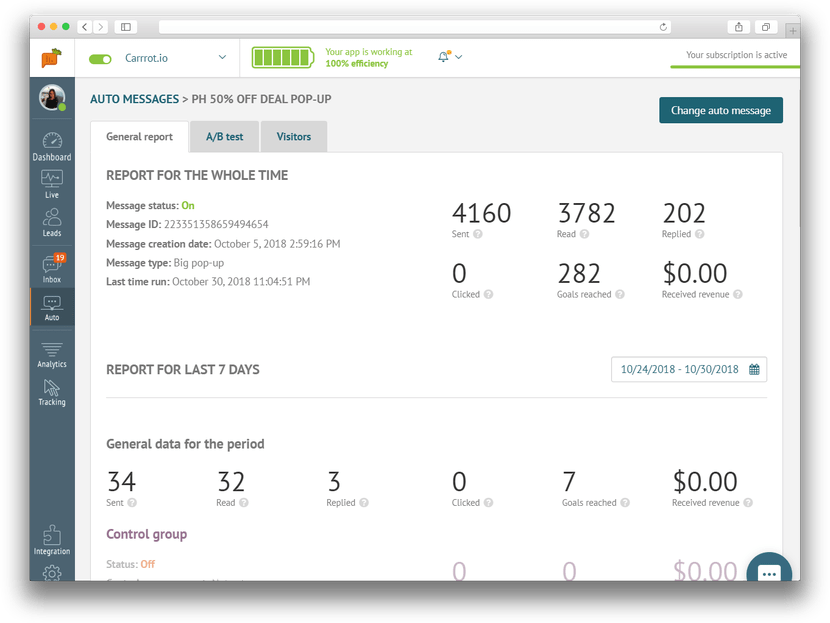
Task: Open the chat widget bubble
Action: pos(769,572)
